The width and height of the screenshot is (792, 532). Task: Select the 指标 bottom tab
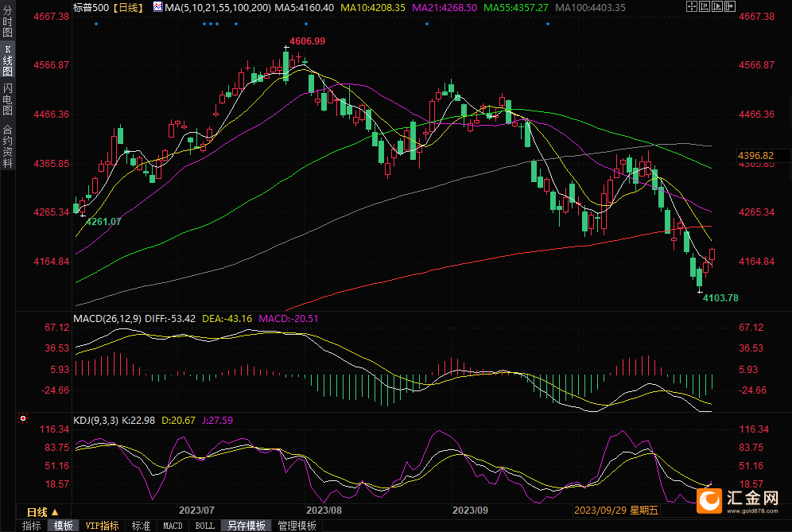[31, 526]
